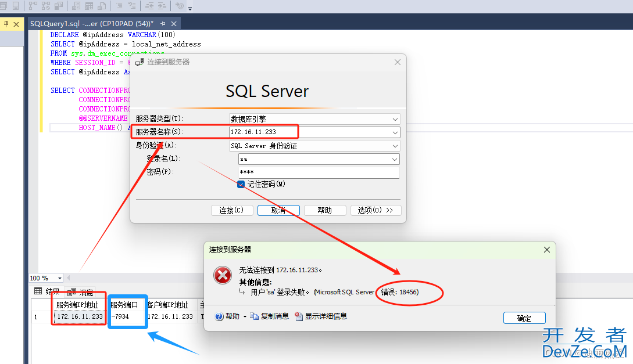The image size is (633, 364).
Task: Click HOST_NAME() in the query editor
Action: [100, 127]
